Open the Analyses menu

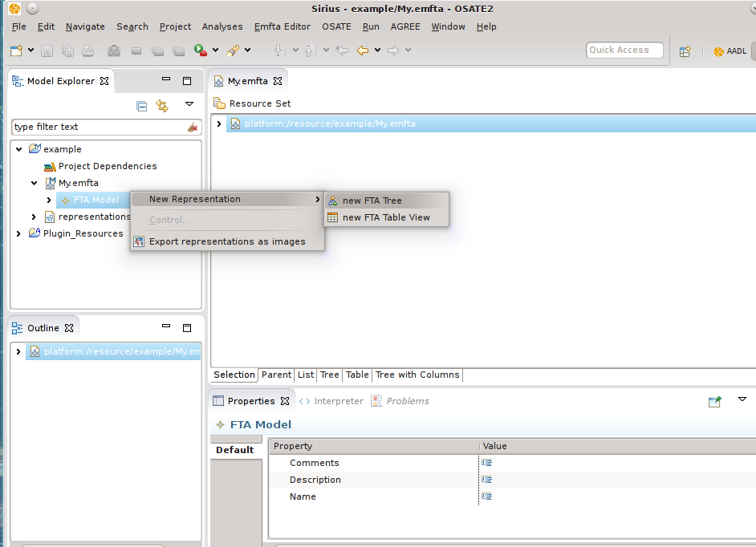point(222,26)
